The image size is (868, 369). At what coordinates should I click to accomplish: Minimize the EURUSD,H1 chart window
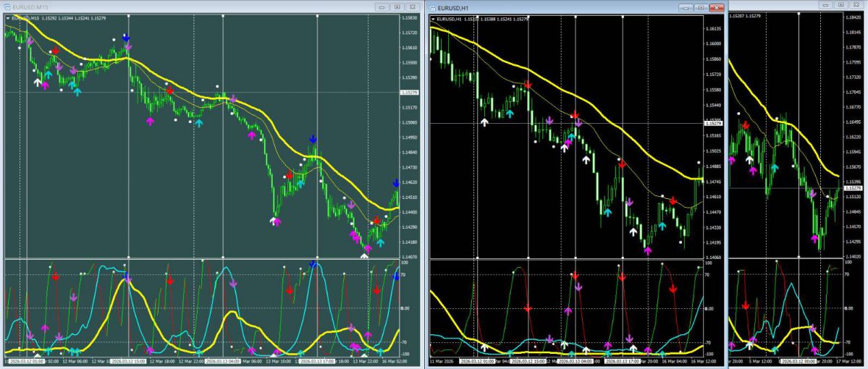(x=686, y=7)
